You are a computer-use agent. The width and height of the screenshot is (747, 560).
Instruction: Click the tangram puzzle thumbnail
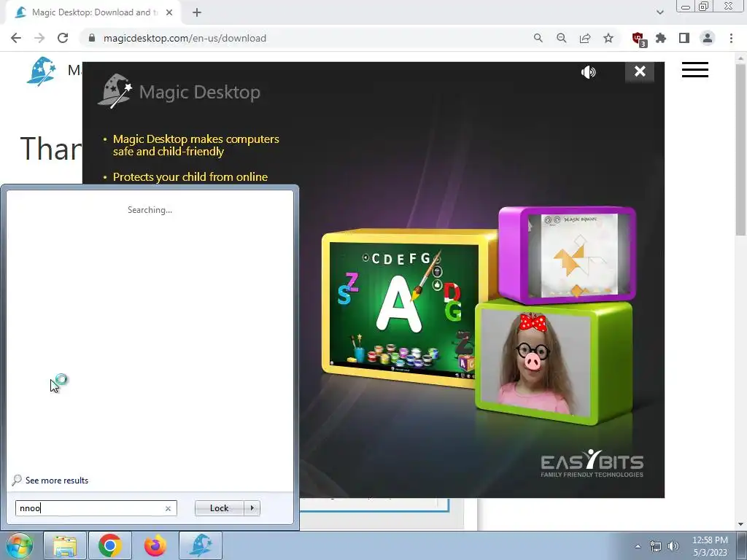click(x=568, y=255)
